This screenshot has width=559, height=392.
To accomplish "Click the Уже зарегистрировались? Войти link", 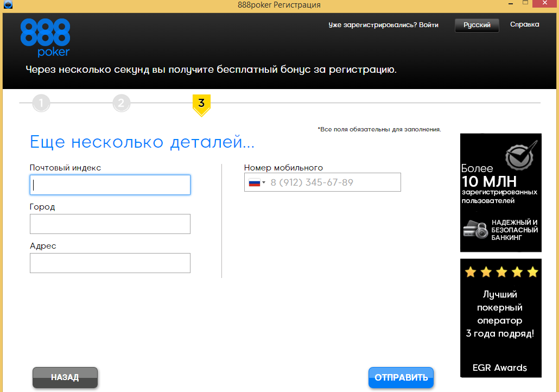I will tap(383, 25).
